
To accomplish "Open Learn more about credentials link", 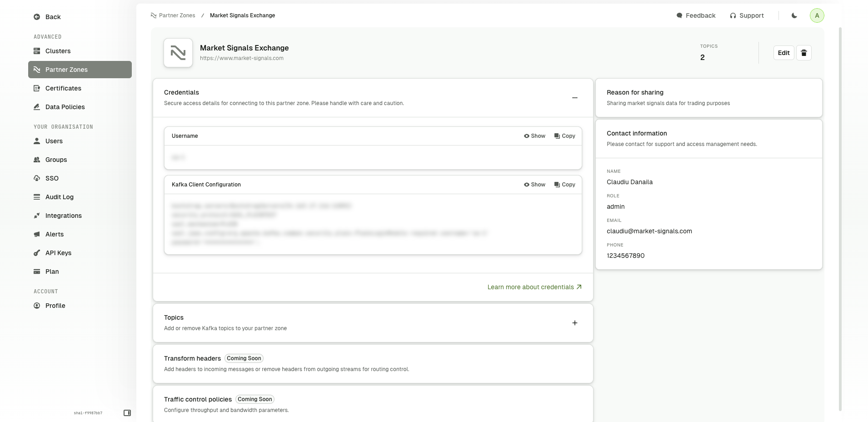I will tap(534, 287).
